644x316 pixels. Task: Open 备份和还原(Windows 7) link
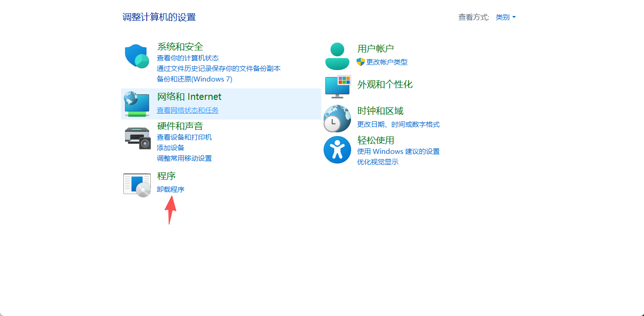coord(195,79)
